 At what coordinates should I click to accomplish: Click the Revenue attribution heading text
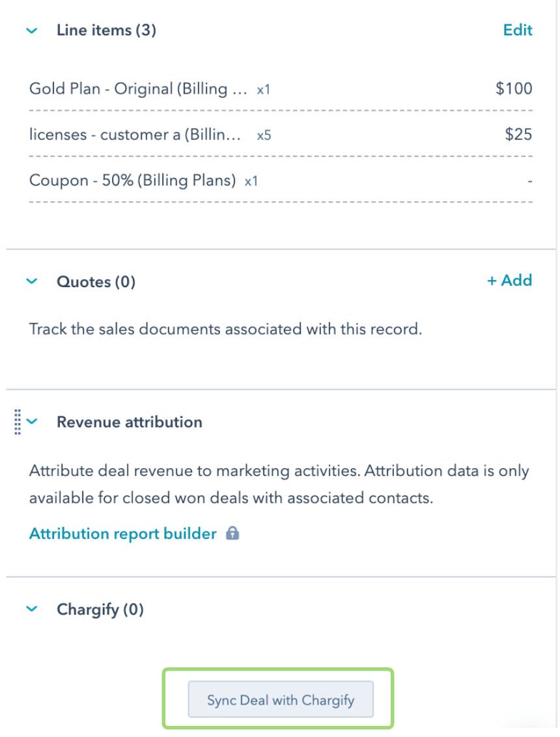coord(129,422)
